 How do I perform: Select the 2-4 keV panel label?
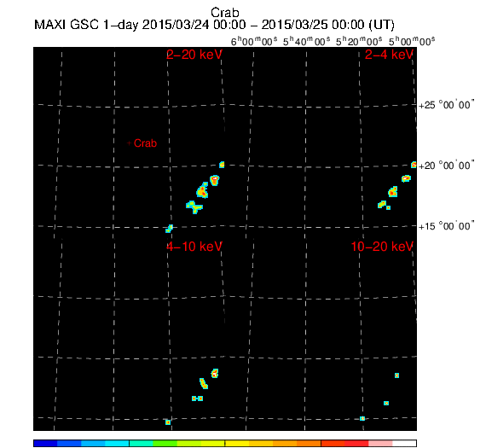389,55
